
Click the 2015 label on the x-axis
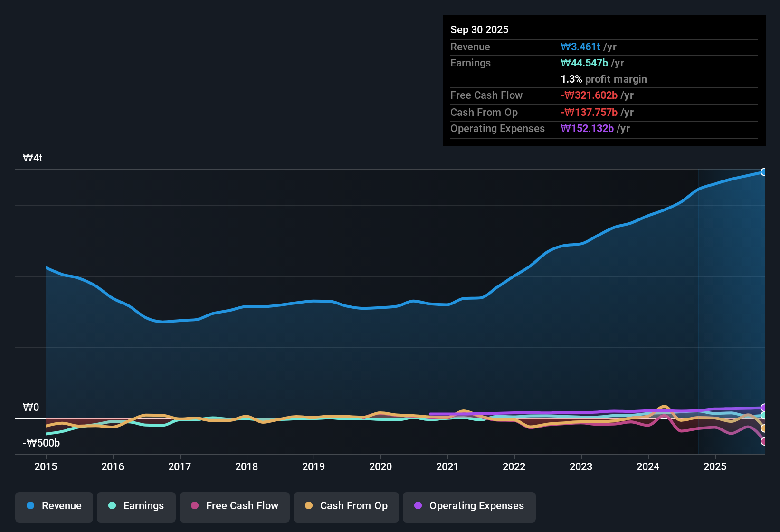pyautogui.click(x=46, y=467)
